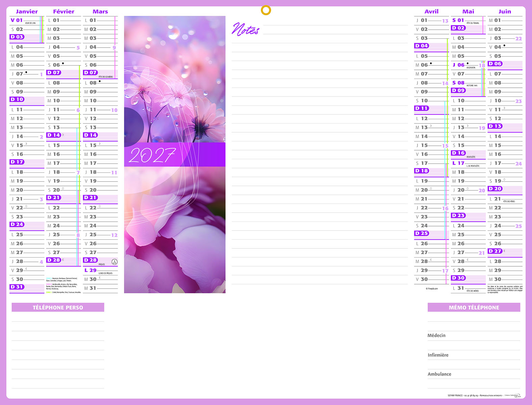The height and width of the screenshot is (405, 532).
Task: Select the new moon dot on Juin 04
Action: [x=504, y=46]
